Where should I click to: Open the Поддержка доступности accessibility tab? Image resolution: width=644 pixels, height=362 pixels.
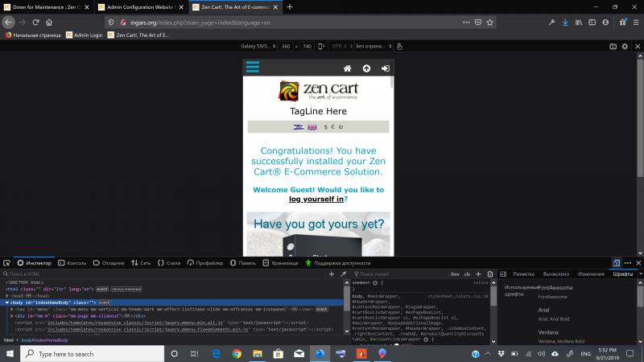point(338,263)
